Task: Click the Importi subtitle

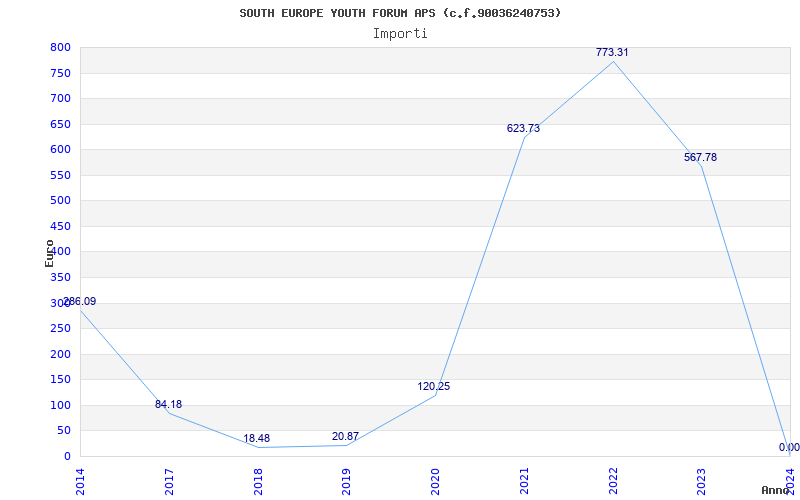Action: tap(400, 34)
